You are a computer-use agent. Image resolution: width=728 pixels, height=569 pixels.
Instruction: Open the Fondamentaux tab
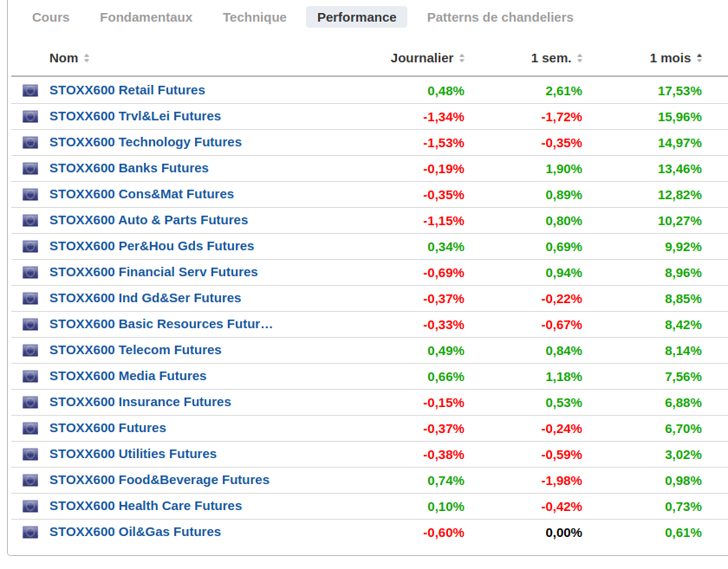click(x=146, y=17)
